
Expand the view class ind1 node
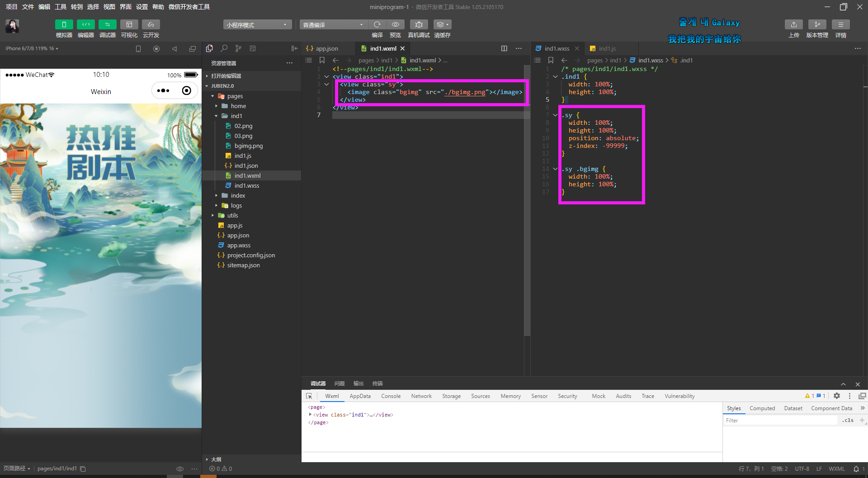tap(310, 414)
